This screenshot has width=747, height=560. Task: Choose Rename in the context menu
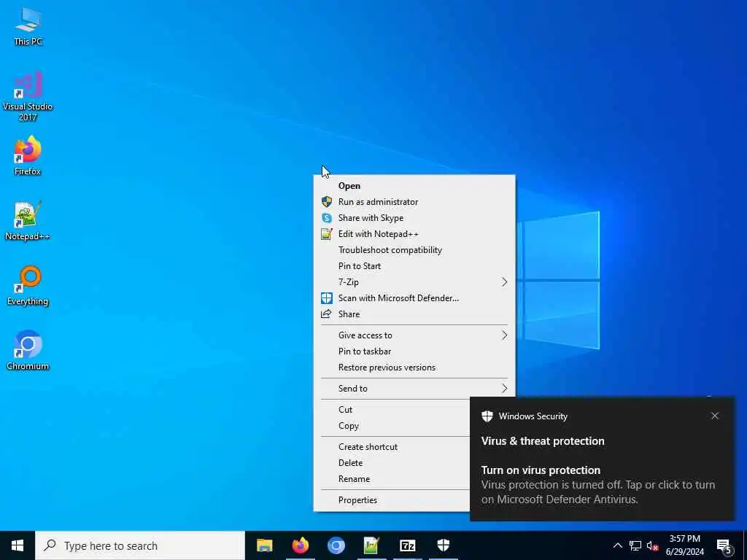(392, 479)
